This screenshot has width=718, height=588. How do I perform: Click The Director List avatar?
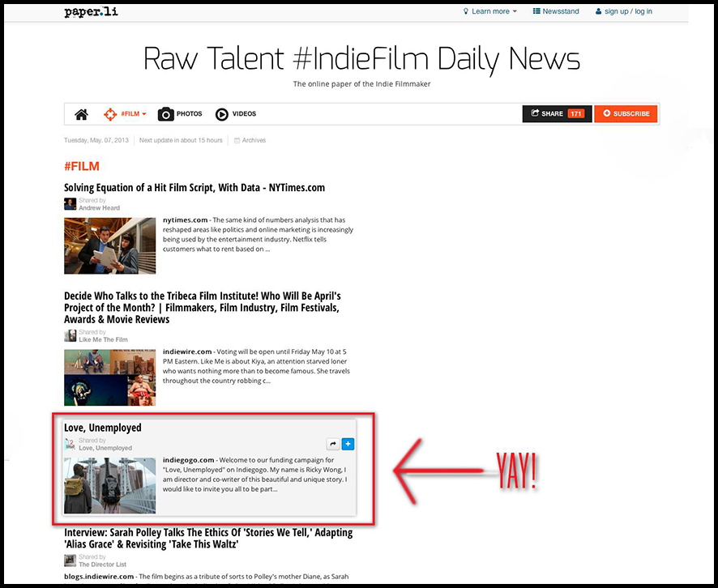point(70,560)
